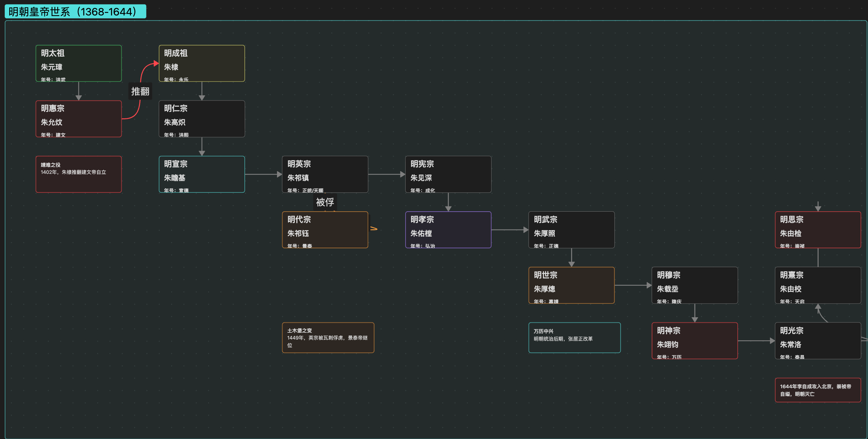Click the 推翻 edge label

pos(140,91)
